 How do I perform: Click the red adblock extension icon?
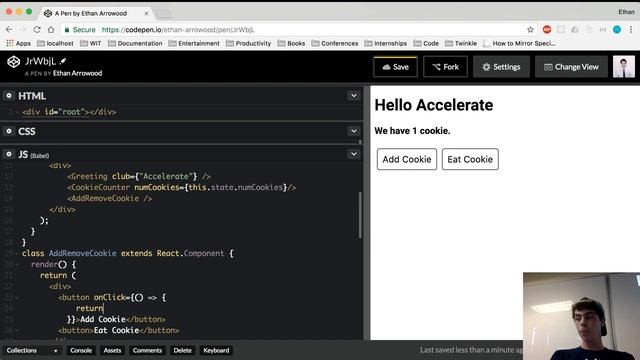pos(547,29)
